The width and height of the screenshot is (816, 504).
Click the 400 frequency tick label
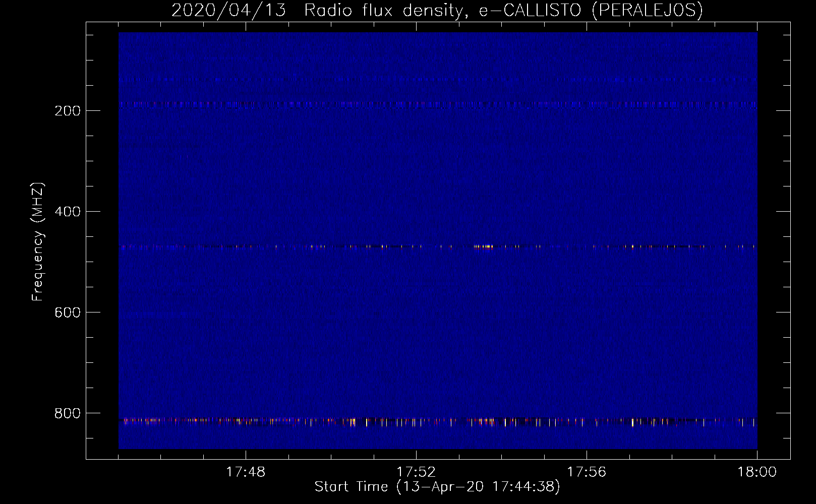[x=68, y=212]
